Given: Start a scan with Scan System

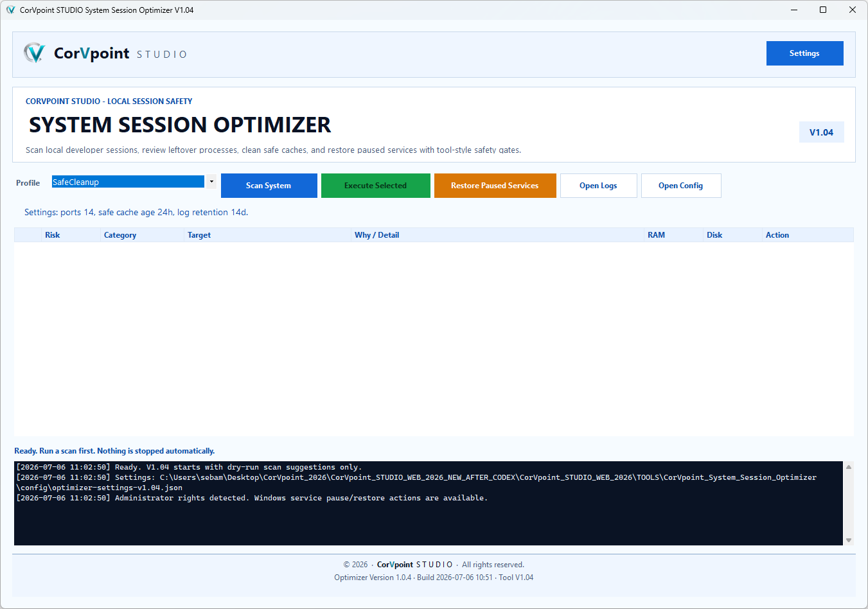Looking at the screenshot, I should pos(269,186).
